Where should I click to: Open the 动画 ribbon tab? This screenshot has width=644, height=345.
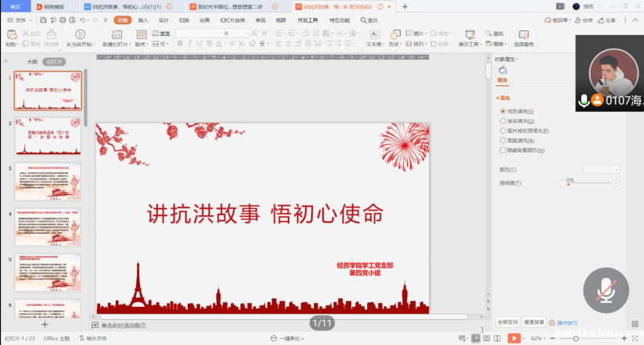click(204, 20)
